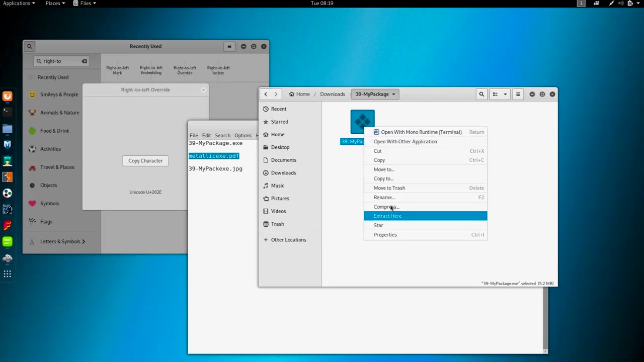Open Food & Drink category
This screenshot has height=362, width=644.
pyautogui.click(x=54, y=131)
